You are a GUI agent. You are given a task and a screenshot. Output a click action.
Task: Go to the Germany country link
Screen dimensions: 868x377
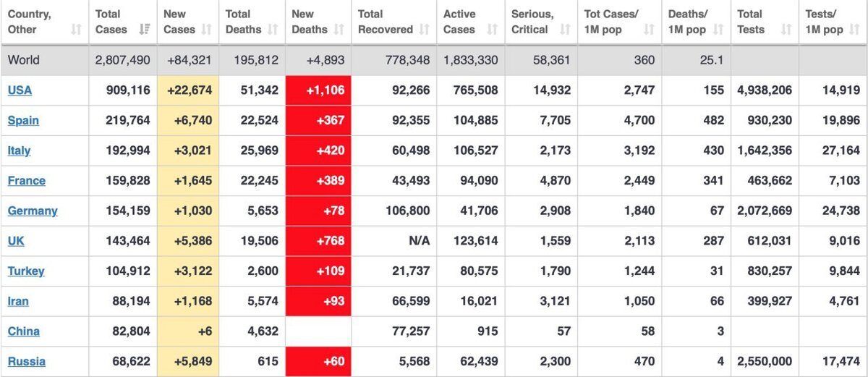tap(33, 211)
